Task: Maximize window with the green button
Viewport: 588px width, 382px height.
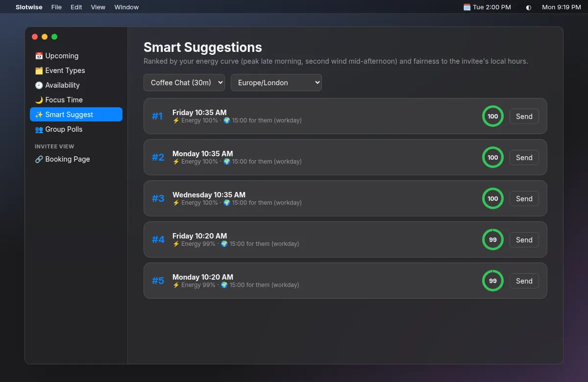Action: (x=54, y=37)
